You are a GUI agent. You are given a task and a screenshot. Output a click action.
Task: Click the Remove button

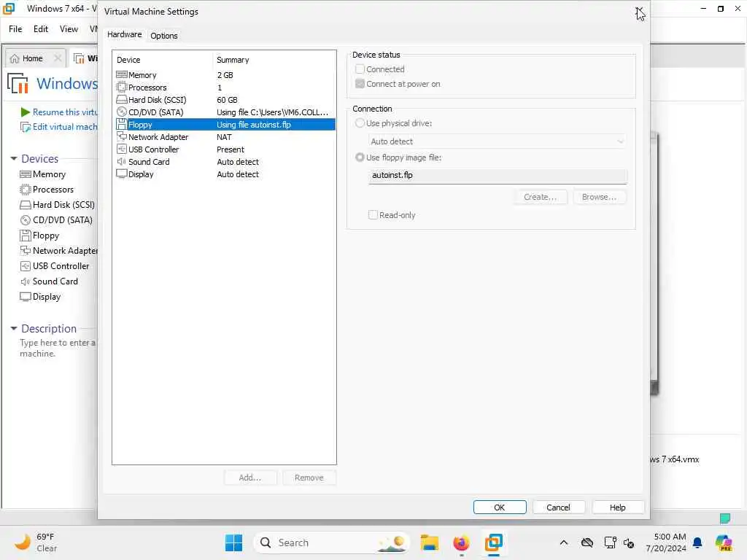(309, 478)
